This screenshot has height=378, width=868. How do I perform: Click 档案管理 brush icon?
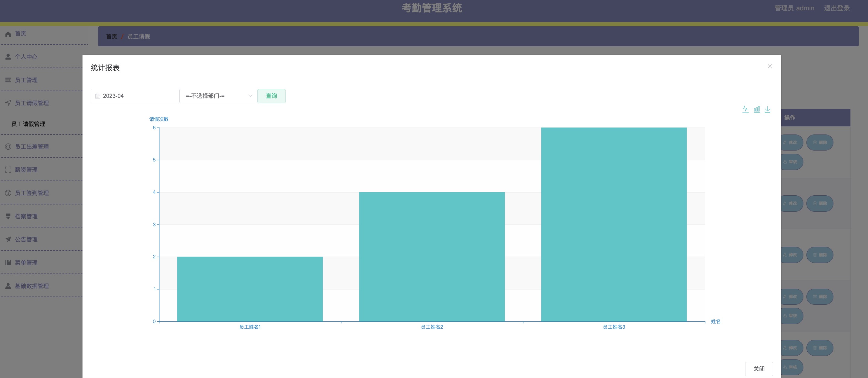click(x=8, y=216)
